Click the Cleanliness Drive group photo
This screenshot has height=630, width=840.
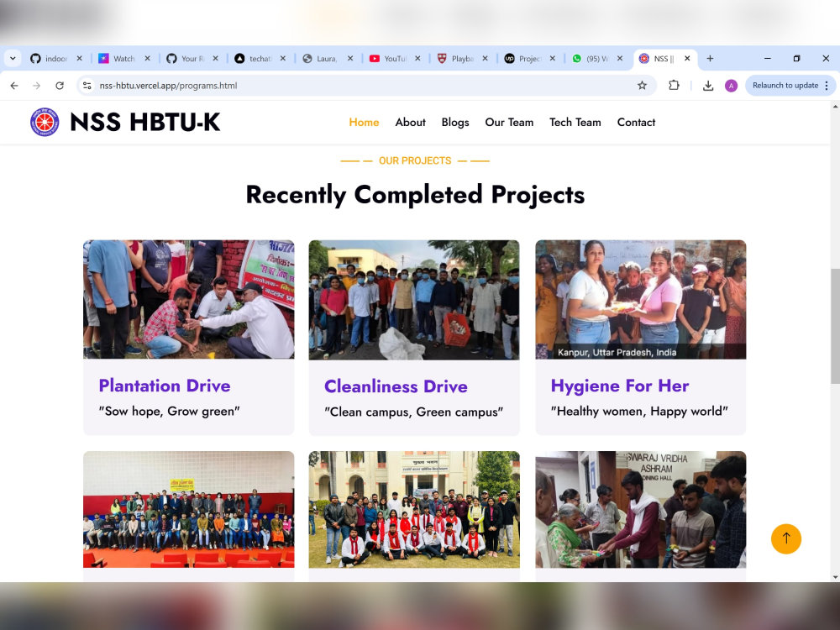click(x=414, y=300)
